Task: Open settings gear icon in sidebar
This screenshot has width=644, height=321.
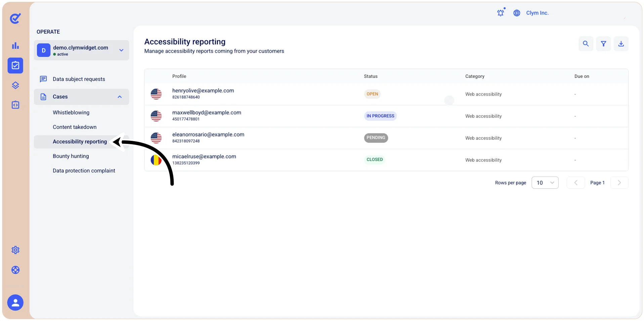Action: 15,250
